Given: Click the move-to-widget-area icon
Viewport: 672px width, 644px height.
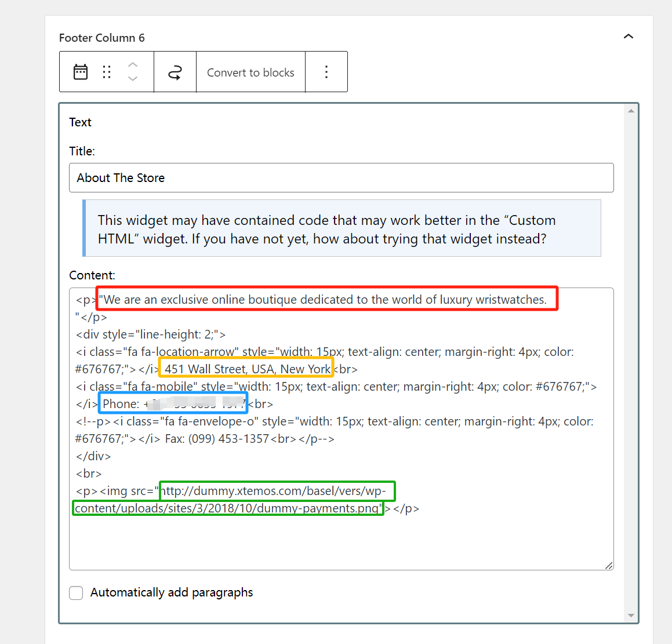Looking at the screenshot, I should point(175,72).
